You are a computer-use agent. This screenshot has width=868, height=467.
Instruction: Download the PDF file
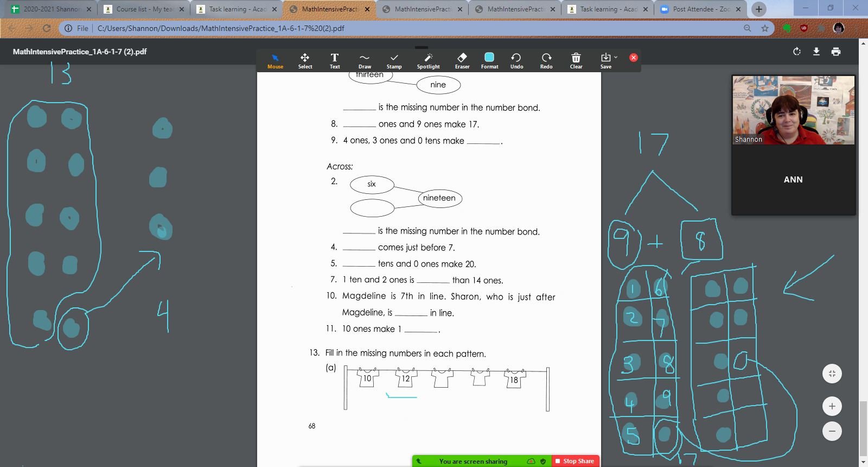point(816,52)
